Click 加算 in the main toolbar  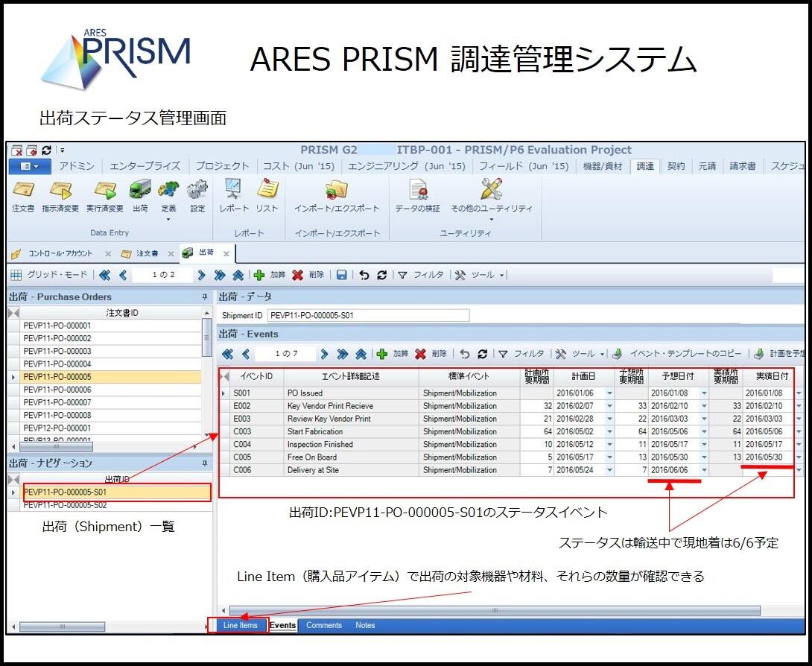tap(270, 275)
